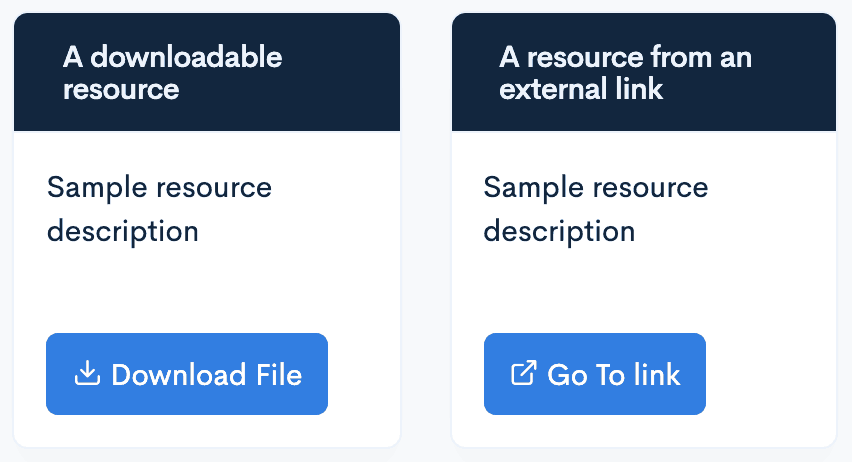Select the "A downloadable resource" card title
The width and height of the screenshot is (852, 462).
pos(172,73)
